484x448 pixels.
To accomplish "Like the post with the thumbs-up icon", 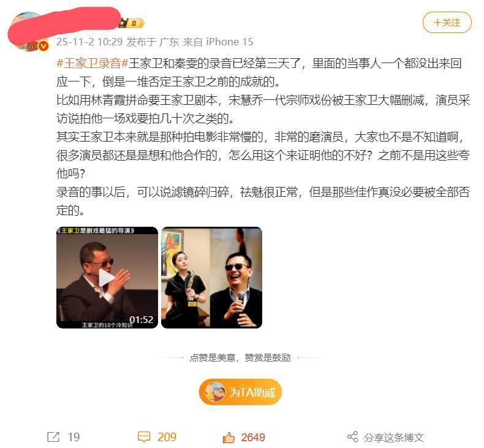I will (x=229, y=437).
